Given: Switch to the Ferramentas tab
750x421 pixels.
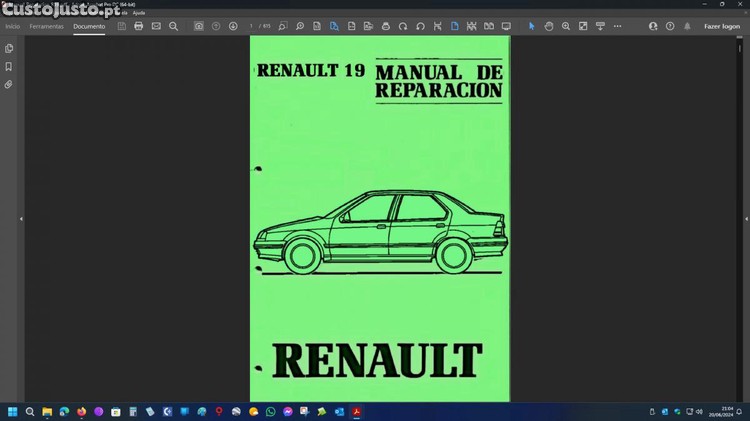Looking at the screenshot, I should [x=46, y=26].
